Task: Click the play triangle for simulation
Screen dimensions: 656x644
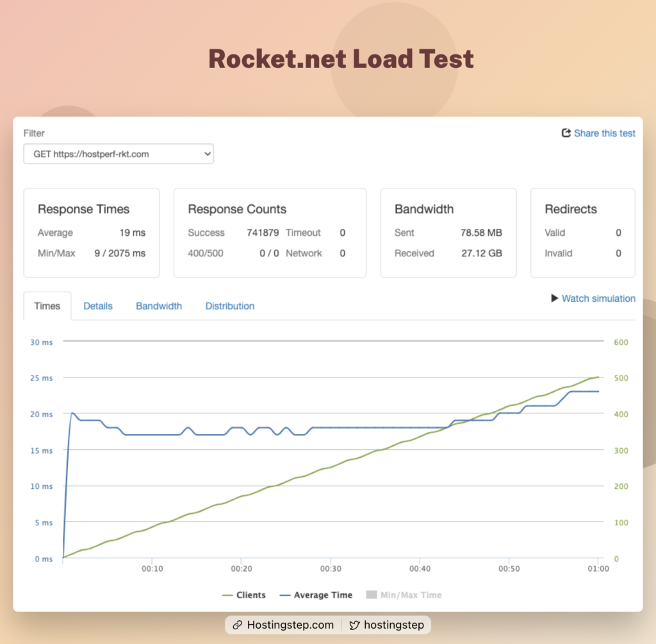Action: 554,299
